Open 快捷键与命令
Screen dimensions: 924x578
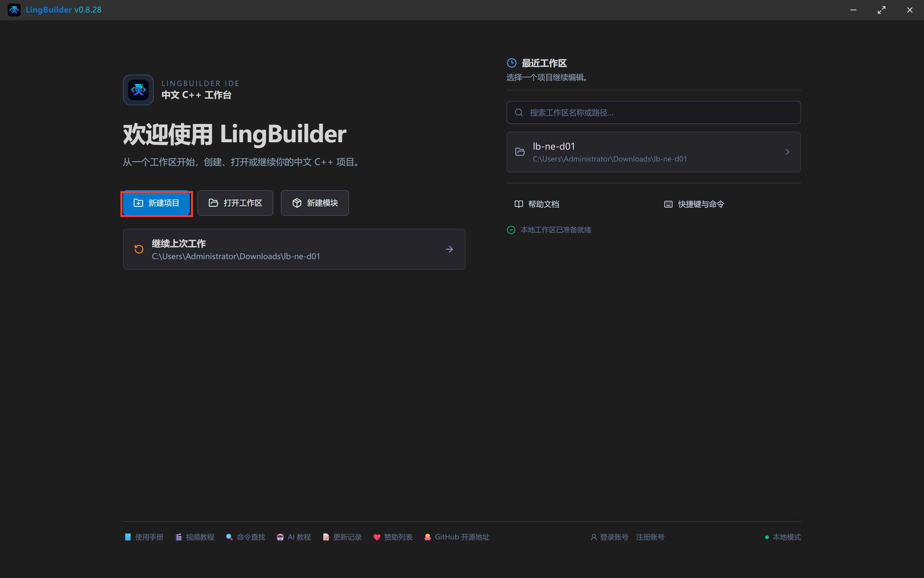(x=694, y=204)
